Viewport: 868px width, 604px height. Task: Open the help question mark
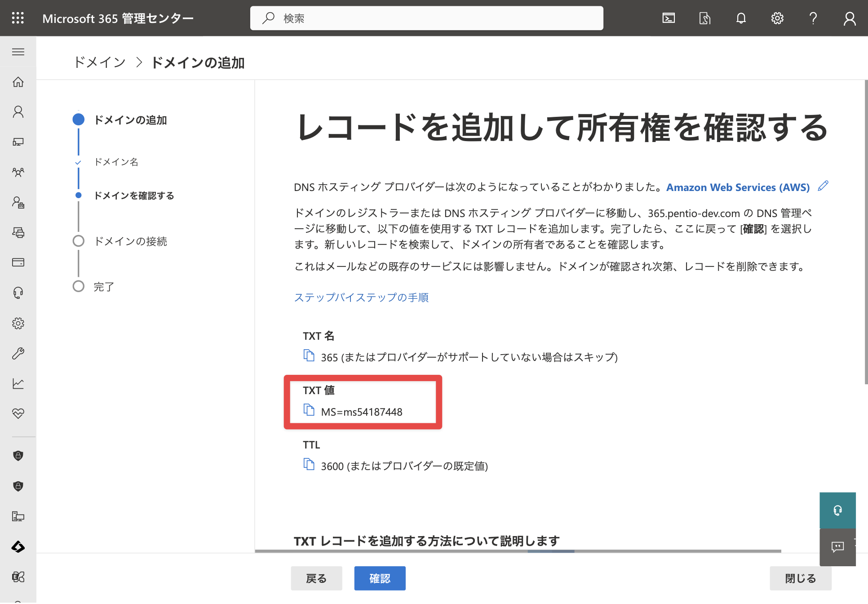[813, 18]
